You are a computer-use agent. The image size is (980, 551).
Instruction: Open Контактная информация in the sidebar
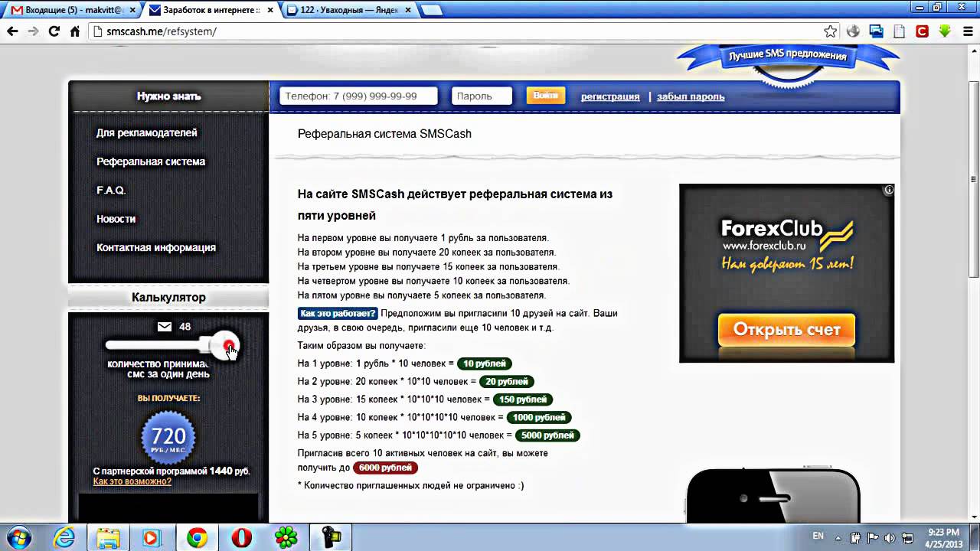point(156,247)
